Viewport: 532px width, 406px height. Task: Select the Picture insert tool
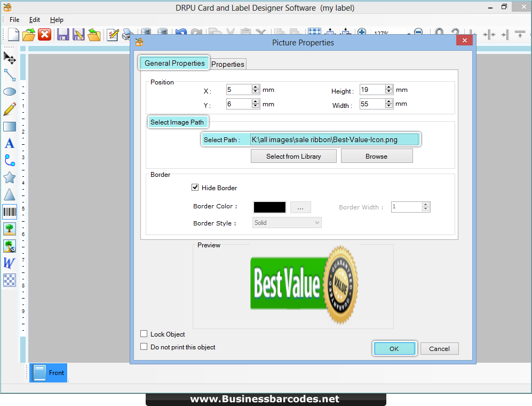tap(10, 229)
